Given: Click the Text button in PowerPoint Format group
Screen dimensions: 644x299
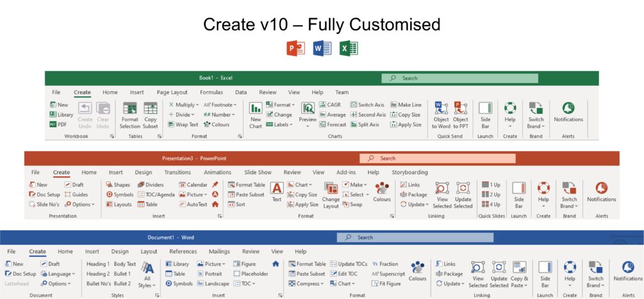Looking at the screenshot, I should (277, 191).
